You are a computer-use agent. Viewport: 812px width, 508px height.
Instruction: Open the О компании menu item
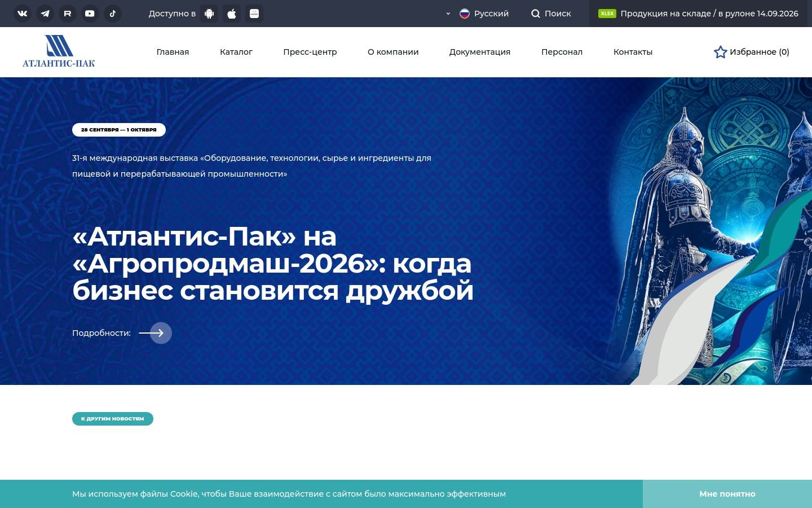point(393,52)
